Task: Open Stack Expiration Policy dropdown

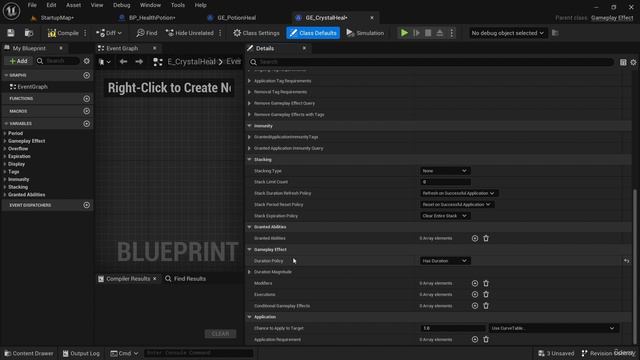Action: [444, 216]
